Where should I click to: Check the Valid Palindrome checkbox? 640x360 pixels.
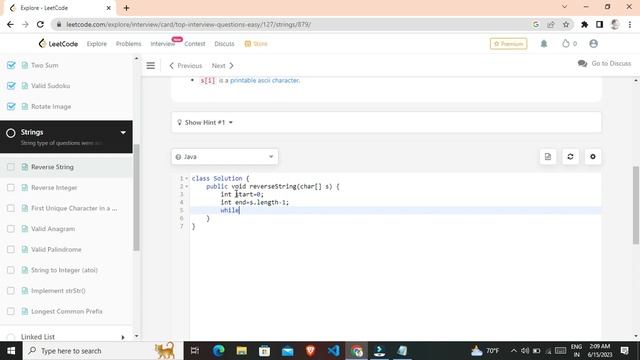coord(11,249)
